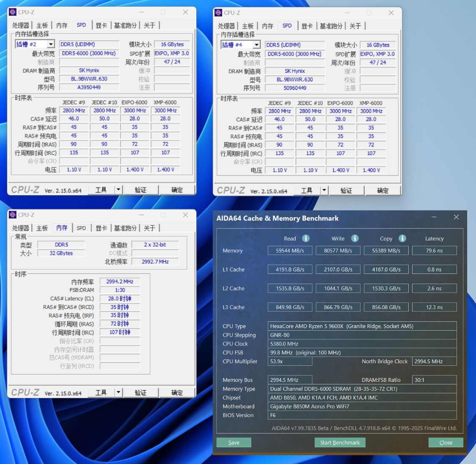Screen dimensions: 476x464
Task: Click CPU-Z app icon in memory window title
Action: tap(13, 215)
